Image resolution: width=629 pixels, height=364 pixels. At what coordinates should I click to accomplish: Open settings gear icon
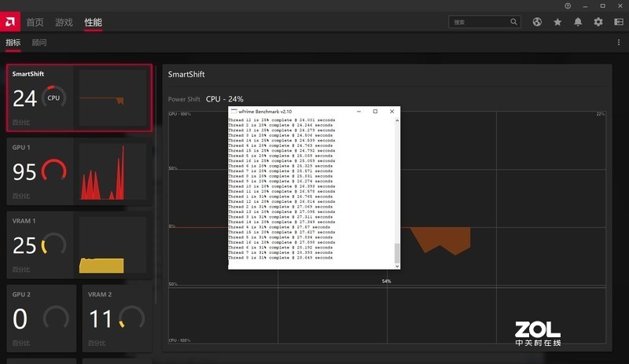click(x=598, y=22)
